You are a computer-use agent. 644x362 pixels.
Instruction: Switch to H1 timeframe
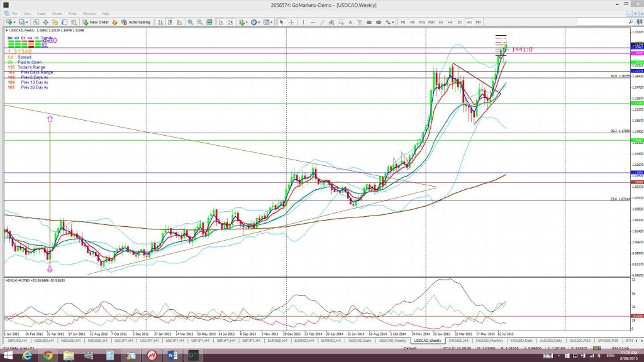(x=441, y=22)
